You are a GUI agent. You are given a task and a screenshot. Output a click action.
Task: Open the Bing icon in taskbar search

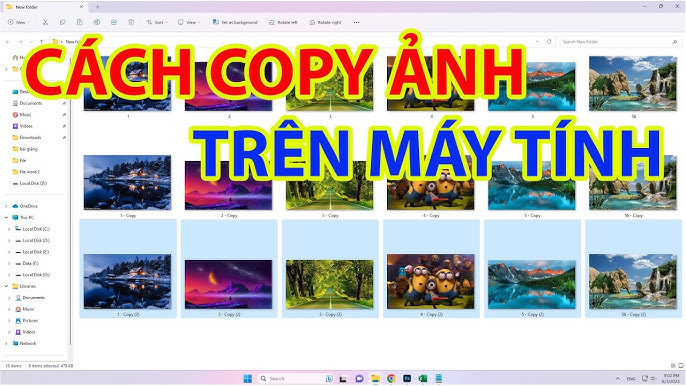(x=329, y=378)
